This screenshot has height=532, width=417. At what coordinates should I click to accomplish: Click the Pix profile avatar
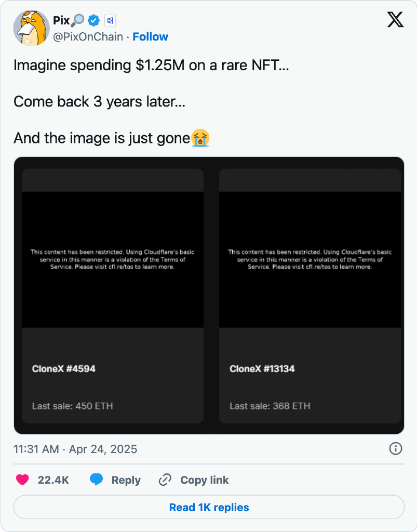point(31,29)
